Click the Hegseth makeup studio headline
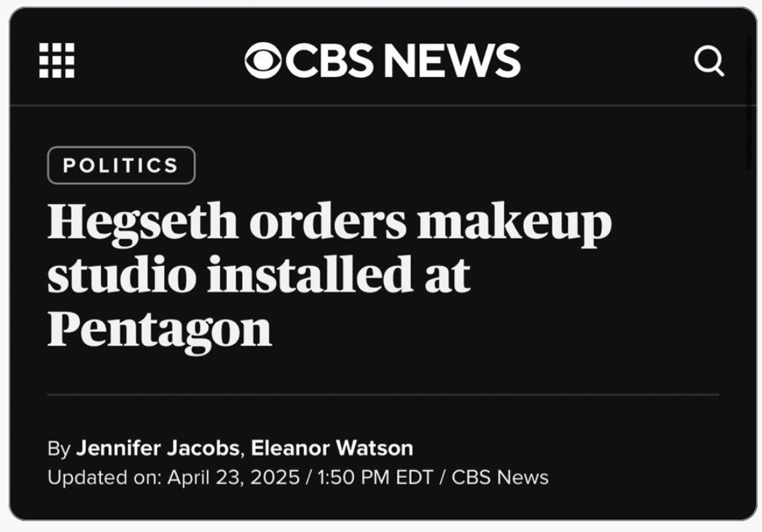Viewport: 762px width, 532px height. (329, 275)
